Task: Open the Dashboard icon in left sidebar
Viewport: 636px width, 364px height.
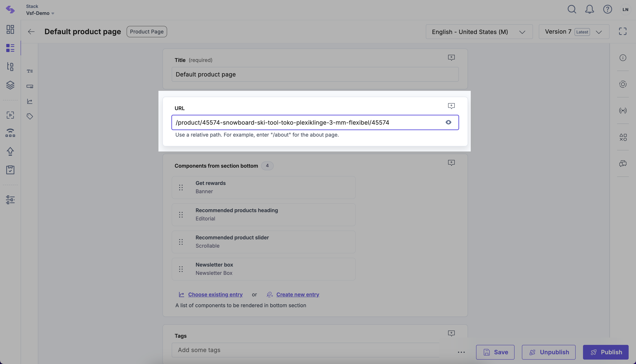Action: [x=10, y=29]
